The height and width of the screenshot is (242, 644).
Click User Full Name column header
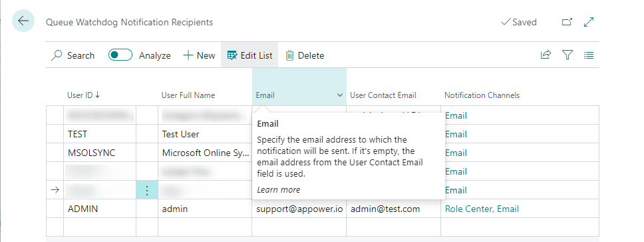[x=188, y=95]
